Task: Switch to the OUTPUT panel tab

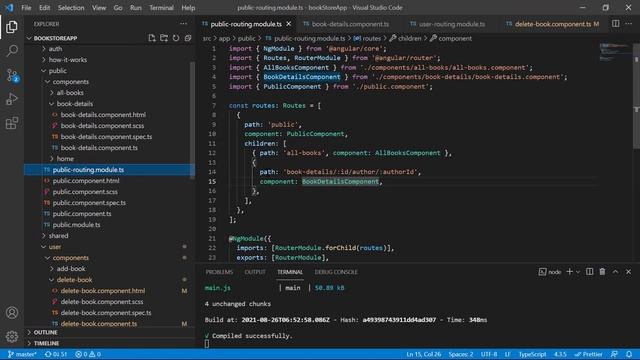Action: click(x=255, y=272)
